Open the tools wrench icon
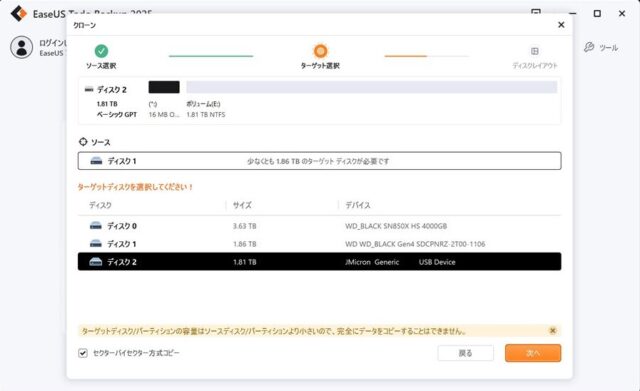 tap(589, 47)
